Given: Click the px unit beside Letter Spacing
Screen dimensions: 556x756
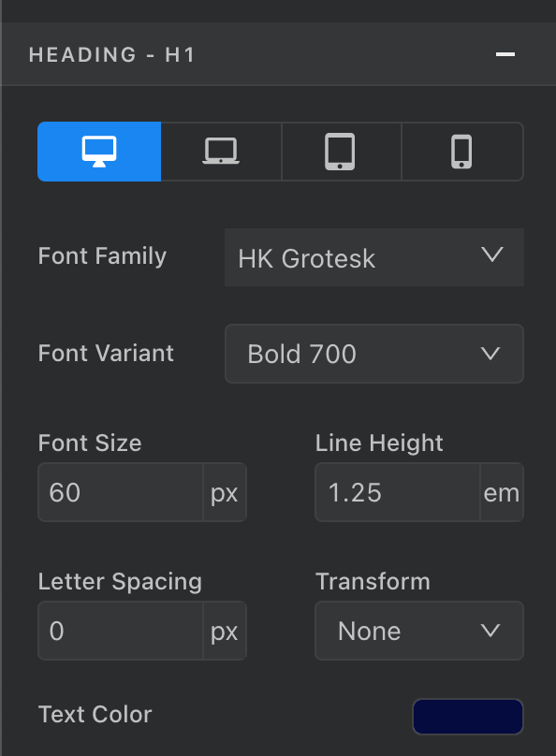Looking at the screenshot, I should pos(225,631).
